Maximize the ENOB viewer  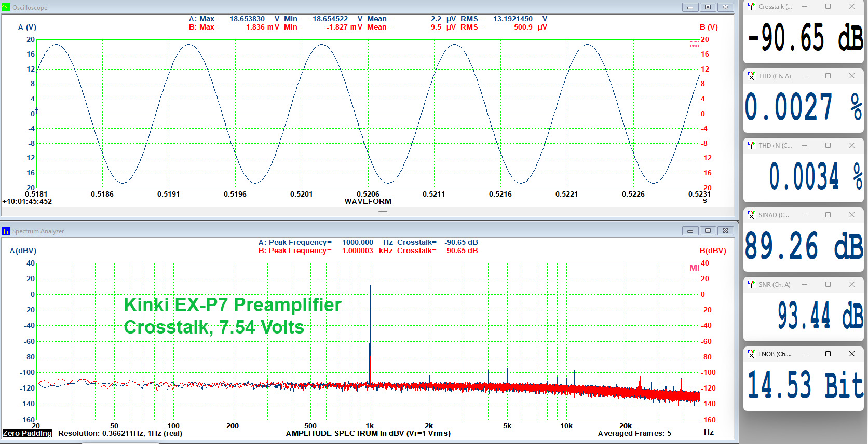coord(828,354)
